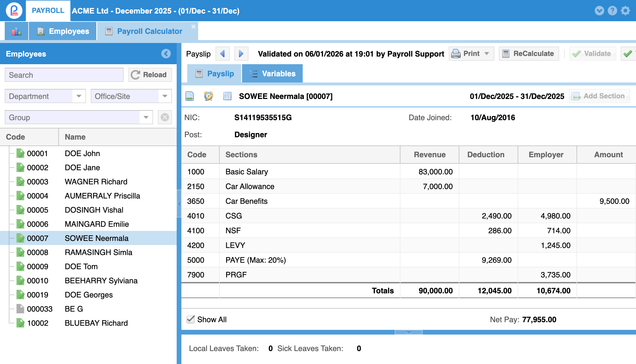Select employee DOSINGH Vishal

click(x=88, y=210)
